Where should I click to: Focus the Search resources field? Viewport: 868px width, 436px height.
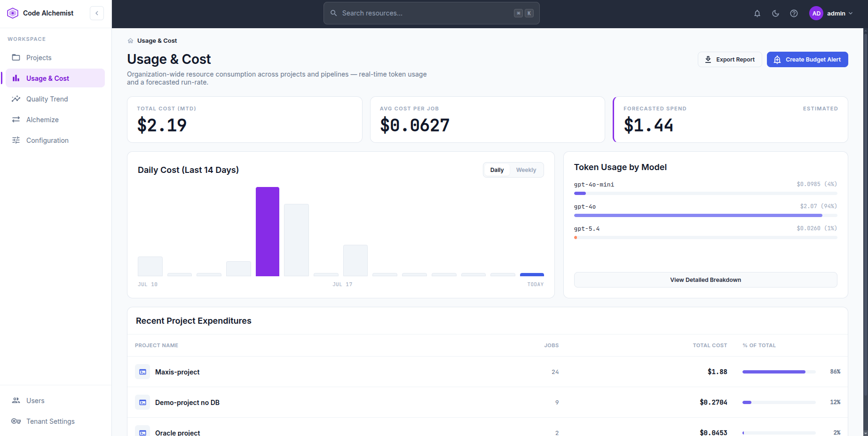[431, 13]
